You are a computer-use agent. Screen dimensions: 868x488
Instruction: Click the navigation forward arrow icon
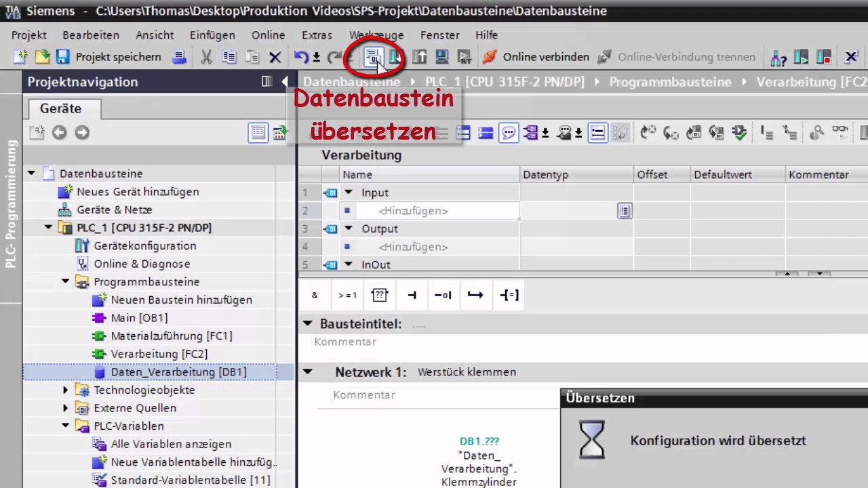(82, 133)
